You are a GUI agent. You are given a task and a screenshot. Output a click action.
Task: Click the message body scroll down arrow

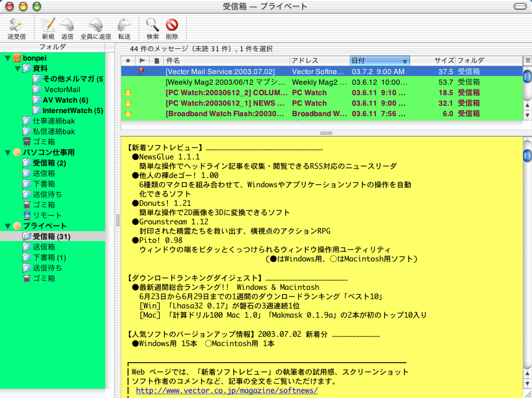[x=527, y=383]
